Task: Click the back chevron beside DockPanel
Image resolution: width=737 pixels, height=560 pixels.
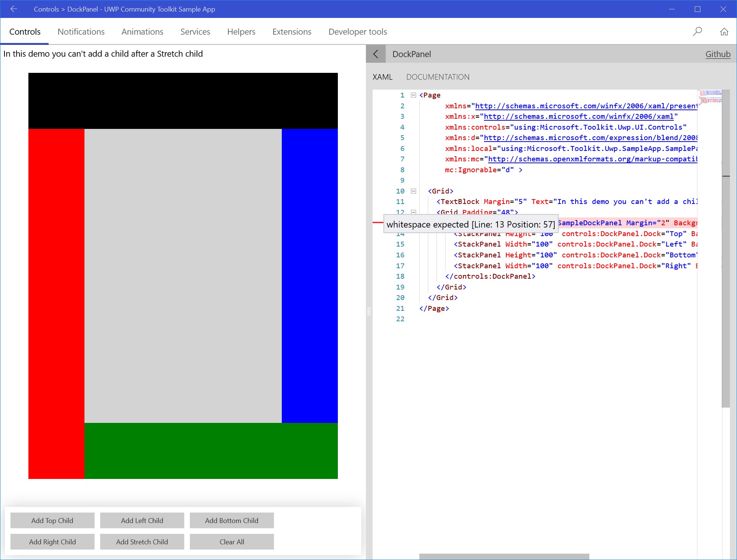Action: [x=376, y=54]
